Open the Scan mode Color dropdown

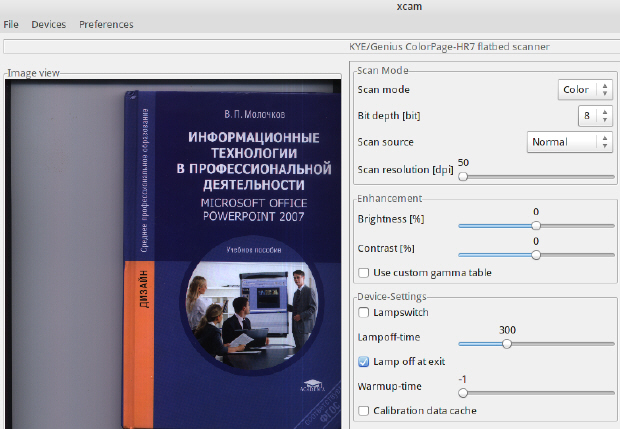pyautogui.click(x=585, y=90)
